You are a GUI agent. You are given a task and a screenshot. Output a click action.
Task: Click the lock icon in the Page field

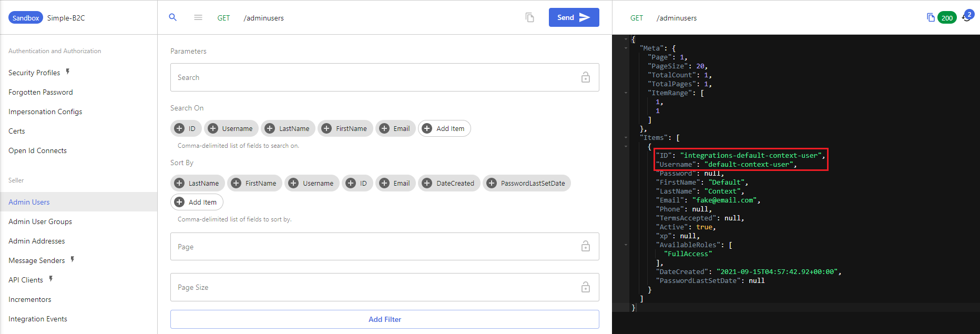[585, 246]
